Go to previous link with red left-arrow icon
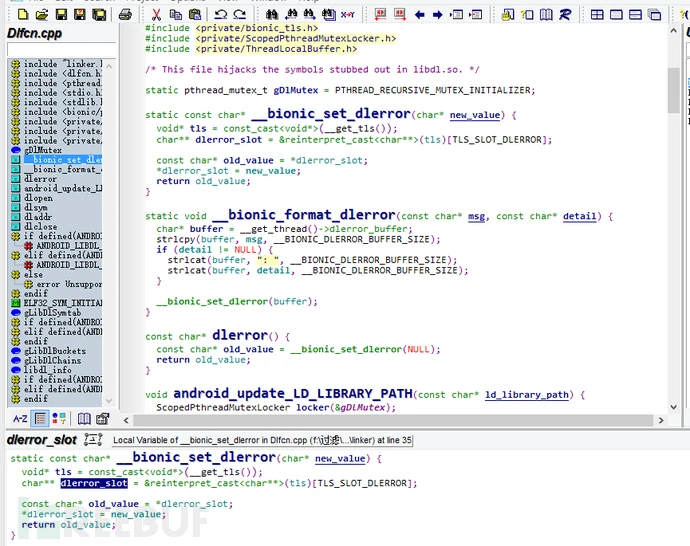This screenshot has height=546, width=690. pos(380,15)
